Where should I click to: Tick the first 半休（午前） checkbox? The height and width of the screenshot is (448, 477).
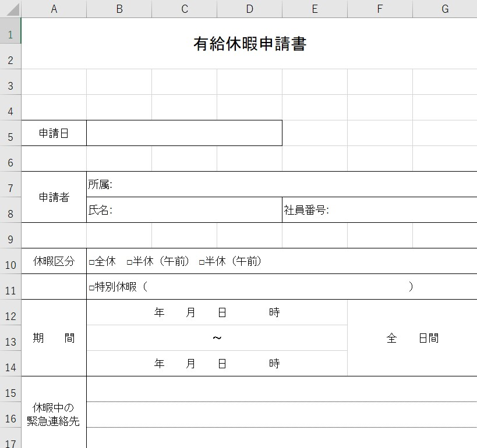point(130,262)
